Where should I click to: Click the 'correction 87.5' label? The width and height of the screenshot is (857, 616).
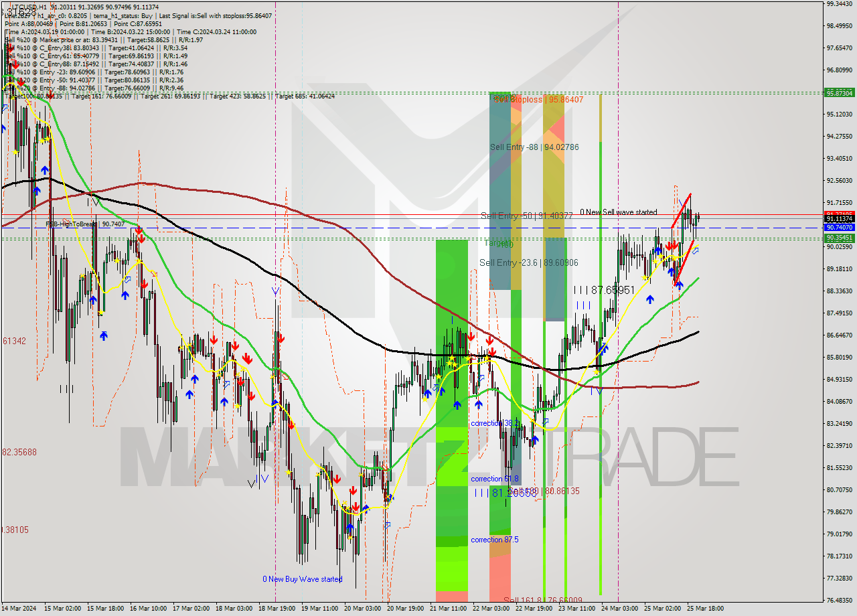[495, 540]
